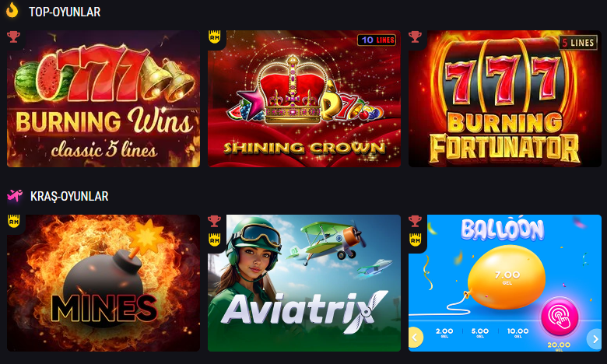Launch the Aviatrix game
The image size is (607, 364).
click(304, 283)
